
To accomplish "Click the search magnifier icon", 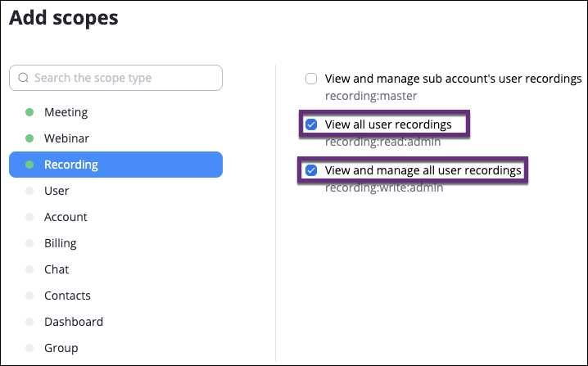I will 23,78.
